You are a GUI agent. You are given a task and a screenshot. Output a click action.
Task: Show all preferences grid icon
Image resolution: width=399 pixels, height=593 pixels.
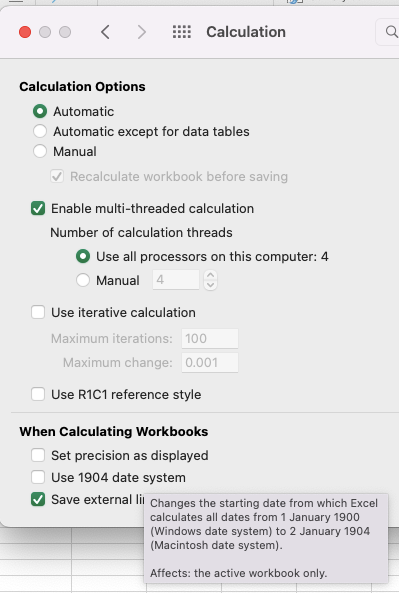pyautogui.click(x=182, y=32)
